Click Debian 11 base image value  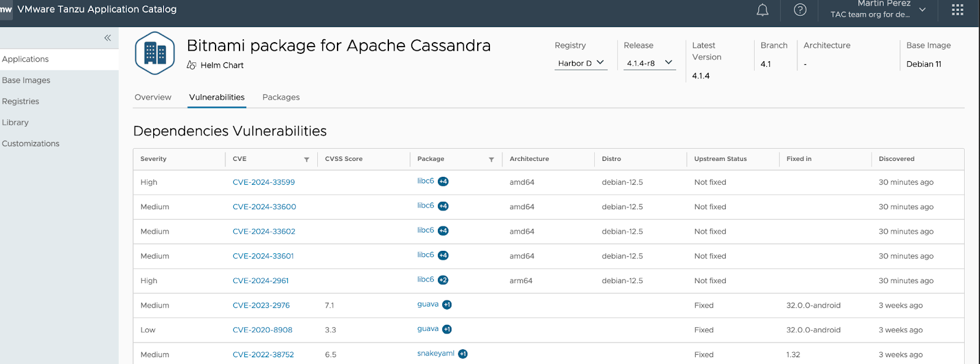point(924,64)
